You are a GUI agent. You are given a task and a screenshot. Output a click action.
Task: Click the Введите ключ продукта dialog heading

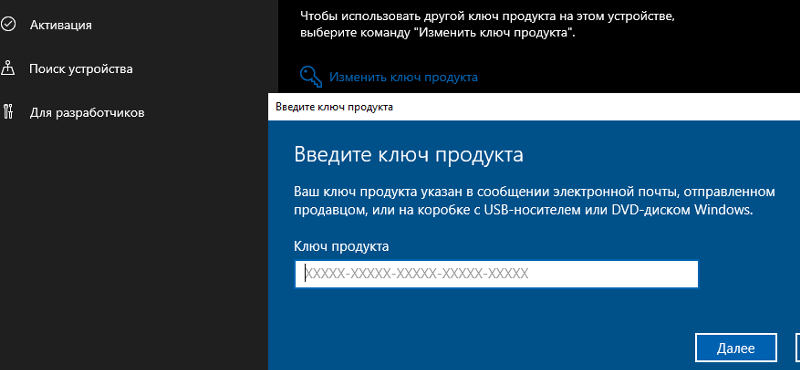[x=409, y=154]
